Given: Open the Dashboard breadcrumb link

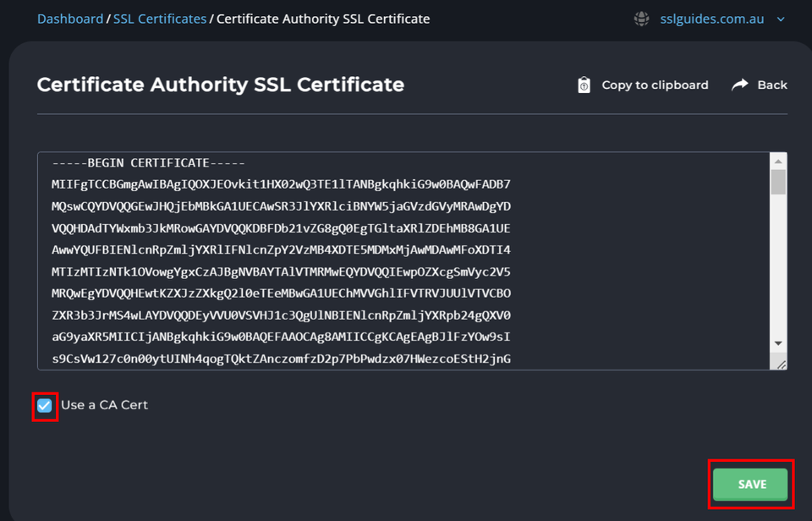Looking at the screenshot, I should coord(70,19).
